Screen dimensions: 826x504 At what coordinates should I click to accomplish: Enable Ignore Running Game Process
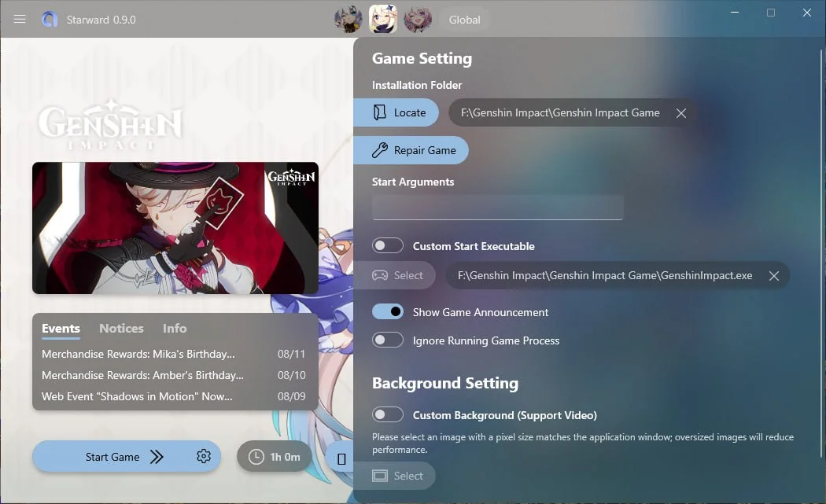[388, 340]
